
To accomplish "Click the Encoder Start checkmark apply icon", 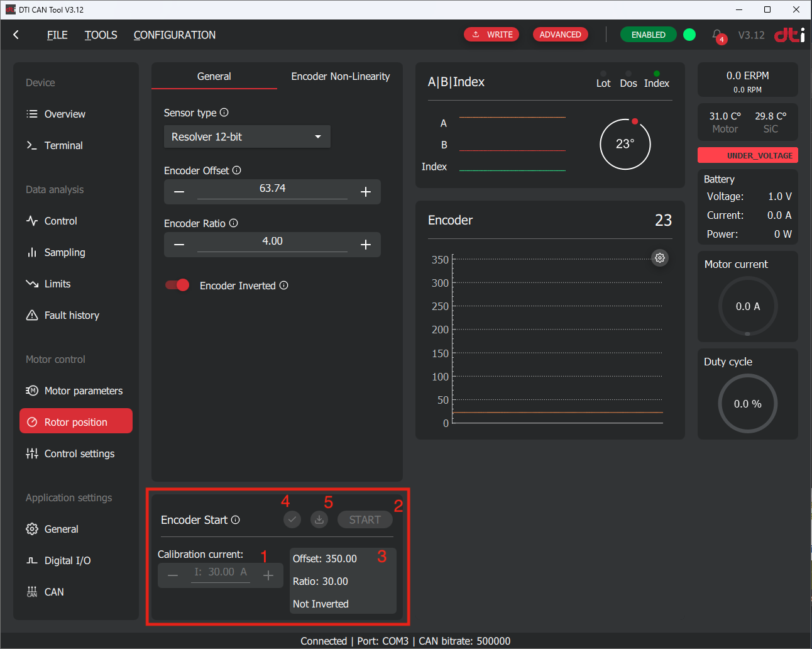I will point(292,519).
